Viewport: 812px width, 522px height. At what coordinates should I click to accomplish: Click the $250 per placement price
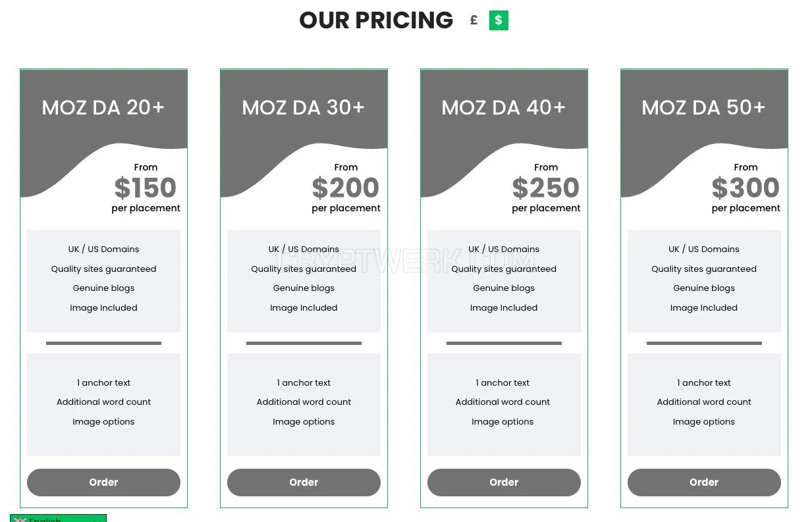click(546, 188)
